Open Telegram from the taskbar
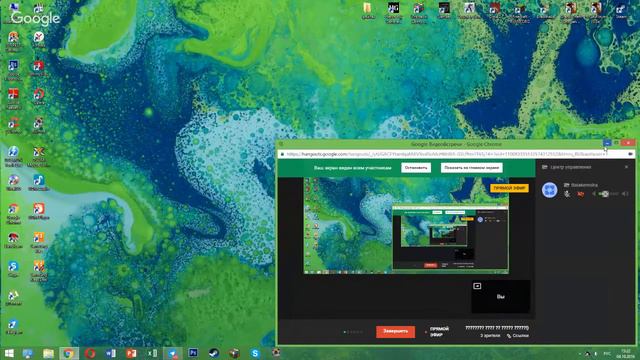The height and width of the screenshot is (360, 640). [173, 353]
